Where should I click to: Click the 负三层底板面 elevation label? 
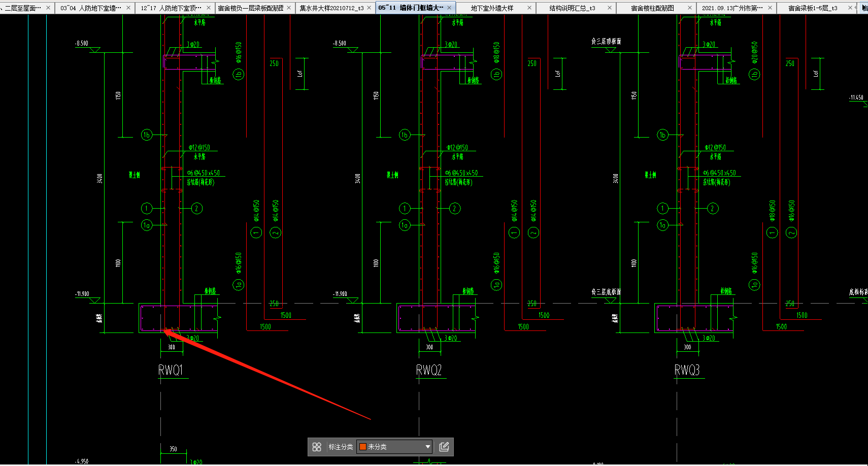point(606,292)
